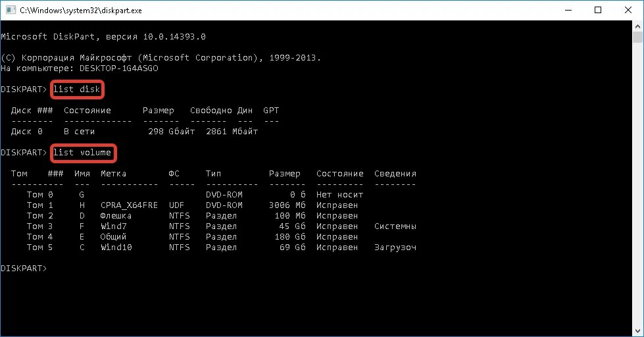Click the 'list disk' command text
The image size is (644, 337).
[x=77, y=89]
